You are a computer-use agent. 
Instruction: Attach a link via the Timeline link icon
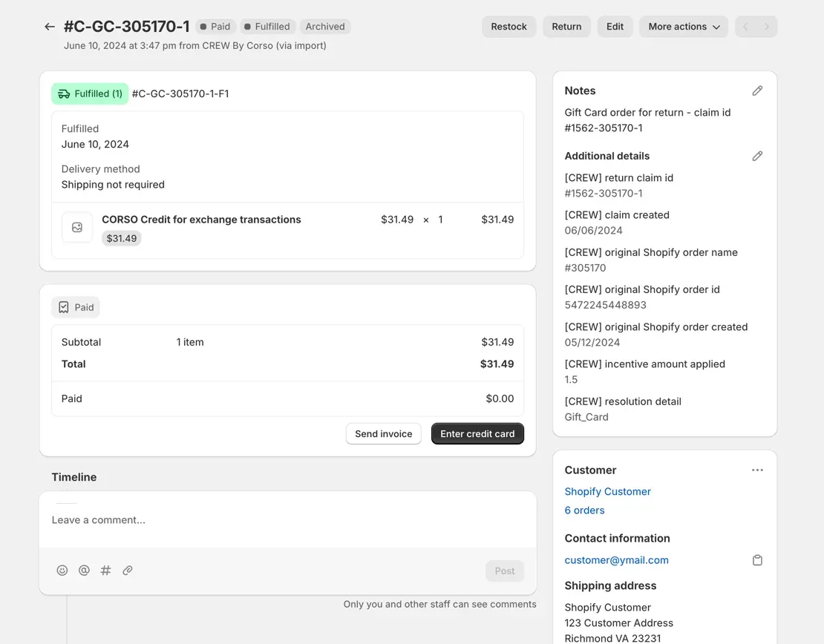(x=127, y=570)
